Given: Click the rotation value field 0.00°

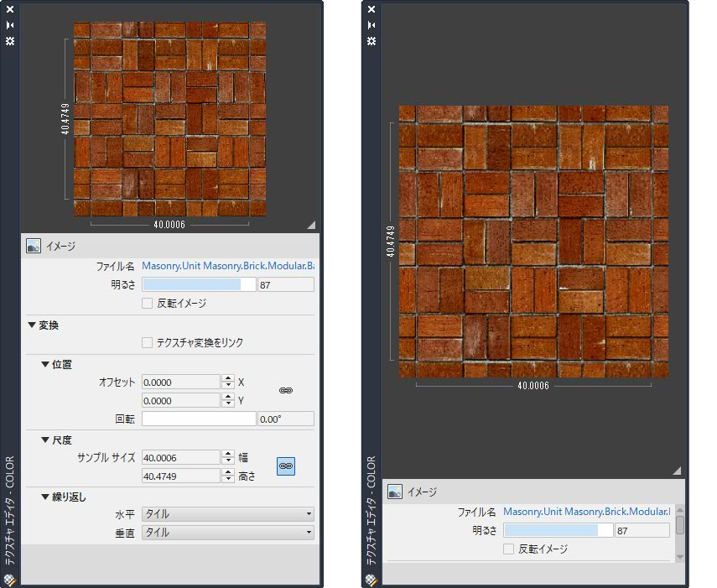Looking at the screenshot, I should pos(286,419).
